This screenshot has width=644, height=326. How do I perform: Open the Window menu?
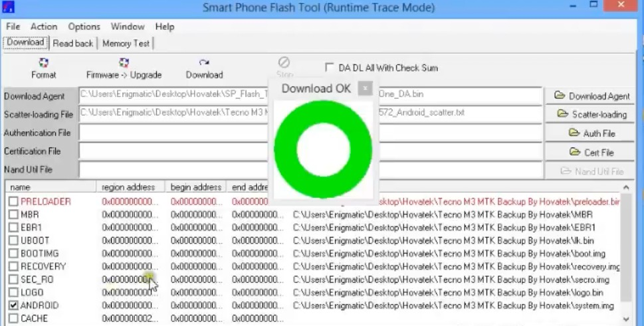[128, 27]
